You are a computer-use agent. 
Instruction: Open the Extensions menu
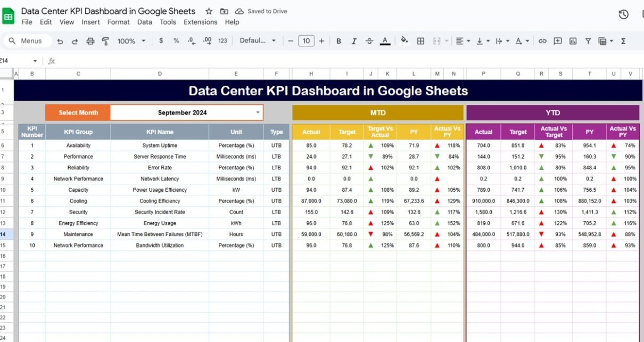[x=200, y=22]
